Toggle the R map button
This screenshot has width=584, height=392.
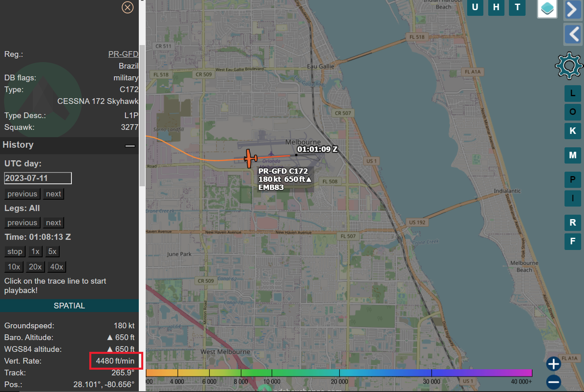click(x=573, y=223)
